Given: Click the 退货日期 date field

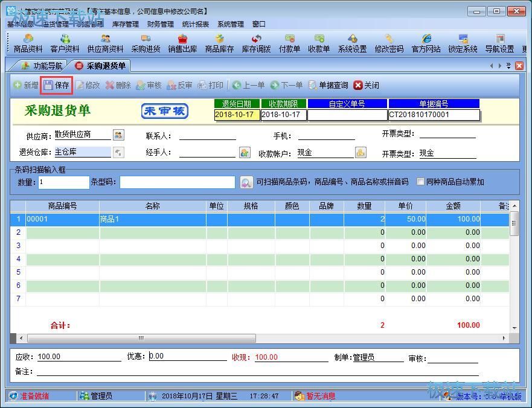Looking at the screenshot, I should point(237,115).
